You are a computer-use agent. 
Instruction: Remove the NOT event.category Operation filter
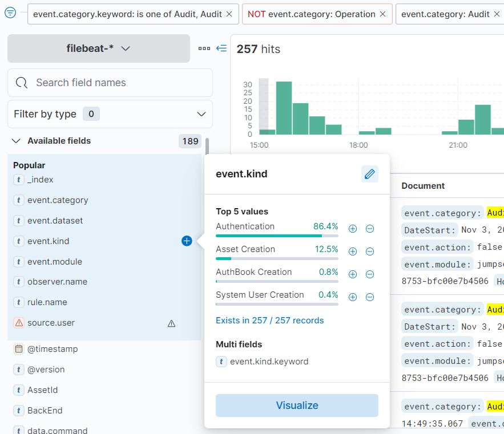pos(382,14)
